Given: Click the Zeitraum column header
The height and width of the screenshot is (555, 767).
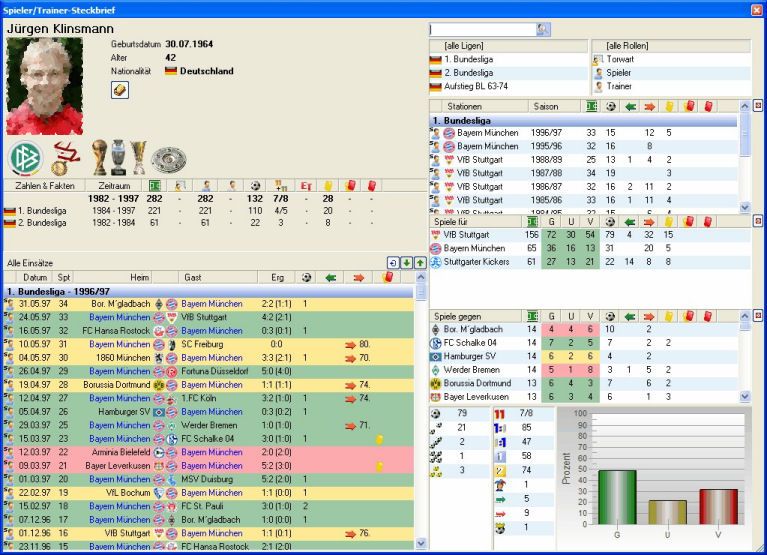Looking at the screenshot, I should click(x=114, y=186).
